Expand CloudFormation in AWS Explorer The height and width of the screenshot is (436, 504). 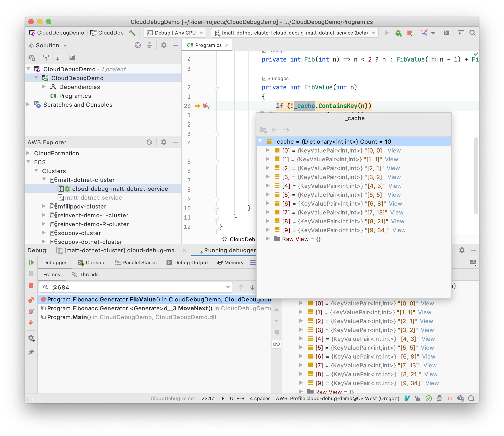[x=28, y=153]
